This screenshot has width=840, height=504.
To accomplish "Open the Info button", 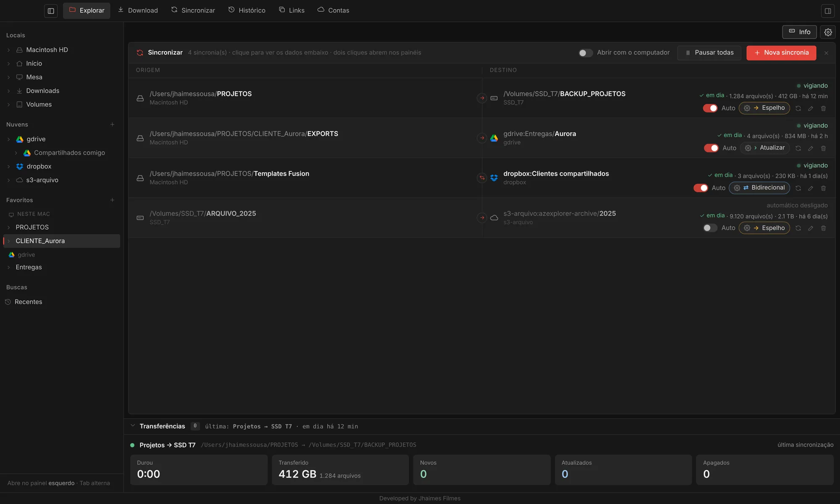I will [x=799, y=32].
